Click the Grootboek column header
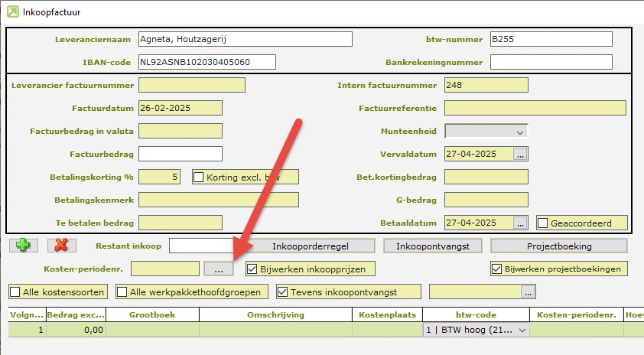 point(152,314)
